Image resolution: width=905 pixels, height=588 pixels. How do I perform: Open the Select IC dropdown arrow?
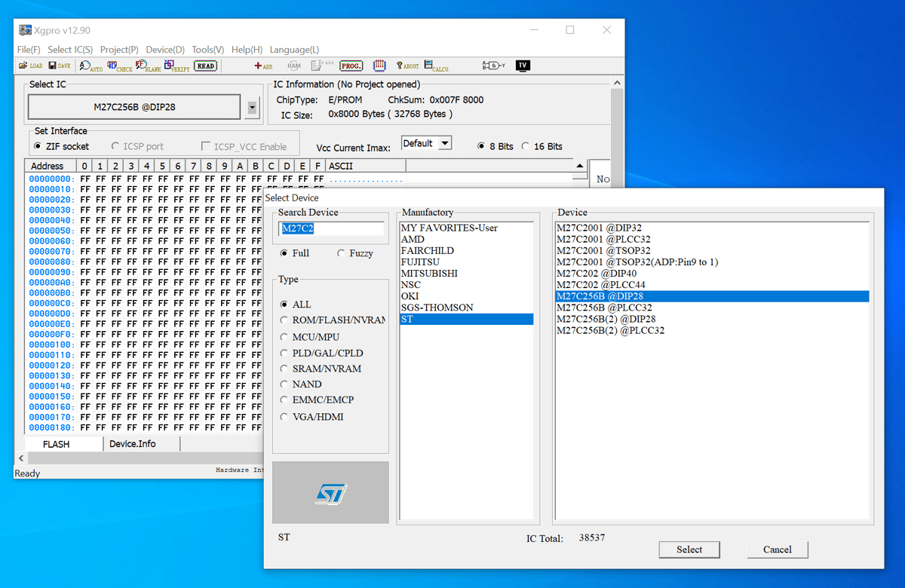tap(252, 108)
